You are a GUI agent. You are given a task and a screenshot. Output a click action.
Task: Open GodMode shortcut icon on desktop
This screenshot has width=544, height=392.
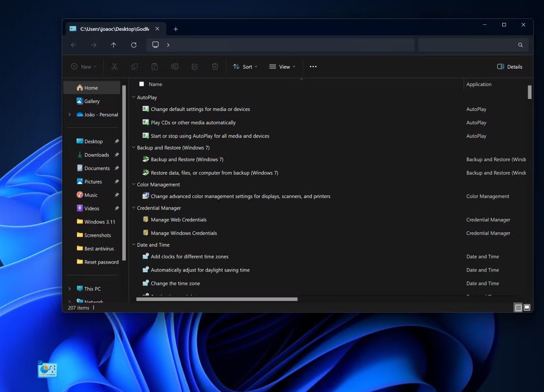click(47, 370)
